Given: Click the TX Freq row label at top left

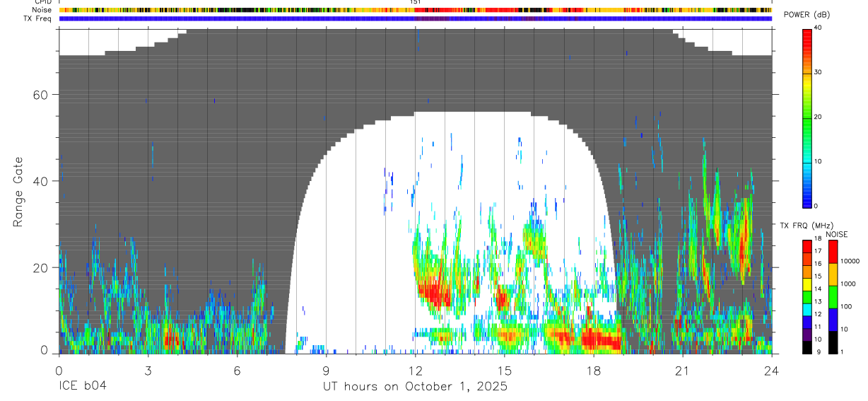Looking at the screenshot, I should click(37, 18).
